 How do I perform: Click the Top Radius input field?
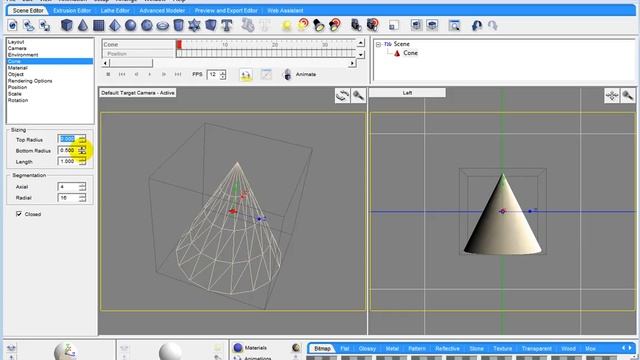(x=69, y=139)
